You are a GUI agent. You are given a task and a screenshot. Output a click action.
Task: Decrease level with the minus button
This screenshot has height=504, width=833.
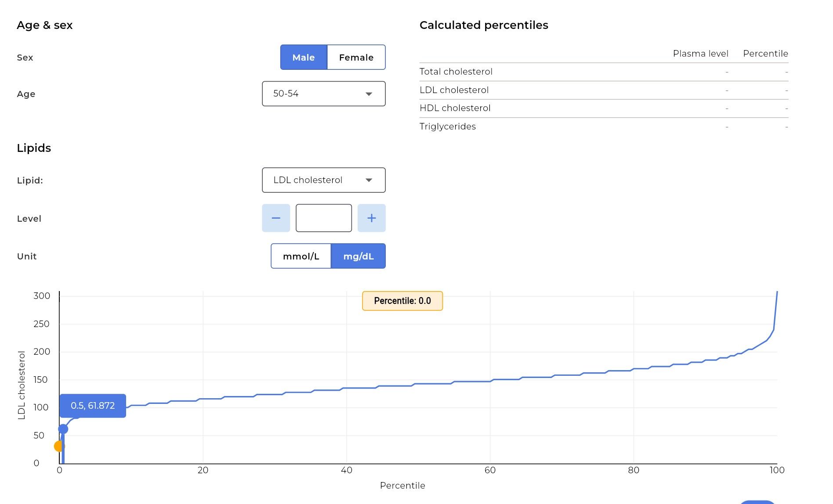[276, 218]
